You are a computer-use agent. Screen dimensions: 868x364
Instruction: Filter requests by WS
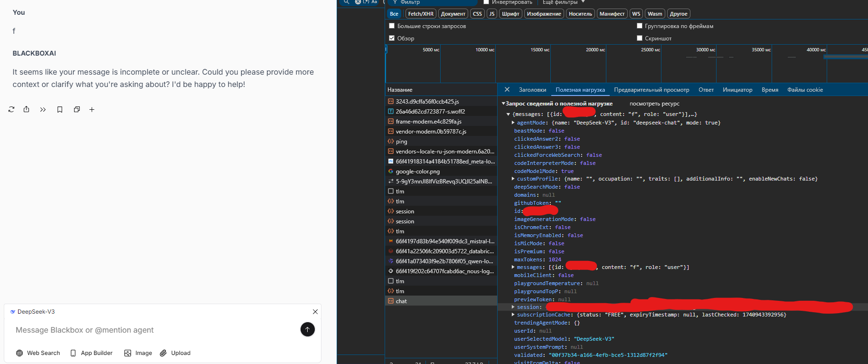tap(636, 14)
